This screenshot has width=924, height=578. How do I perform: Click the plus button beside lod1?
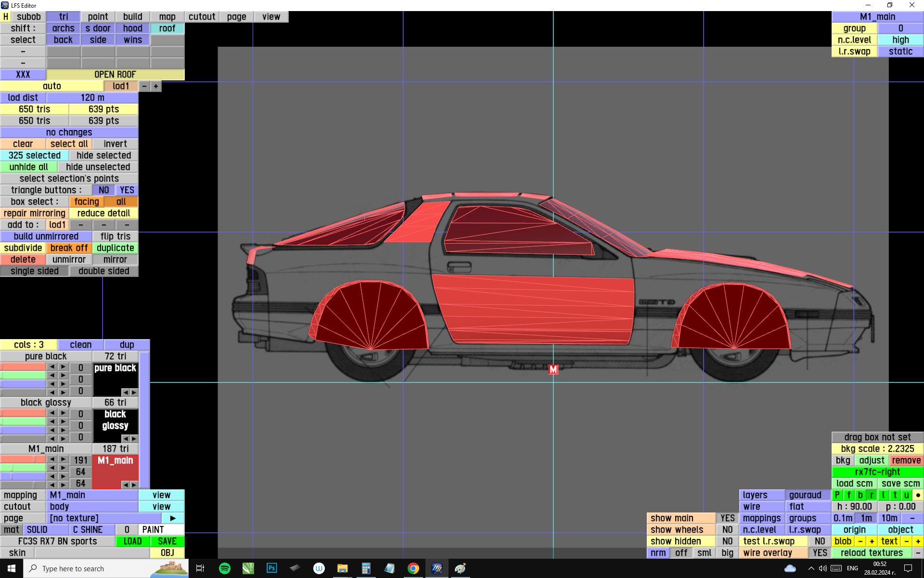[x=156, y=86]
